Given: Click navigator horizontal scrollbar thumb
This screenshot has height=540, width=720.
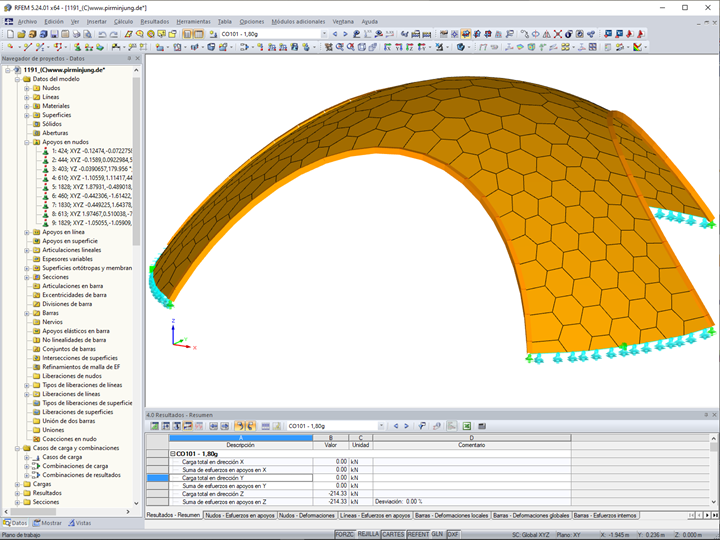Looking at the screenshot, I should point(33,512).
